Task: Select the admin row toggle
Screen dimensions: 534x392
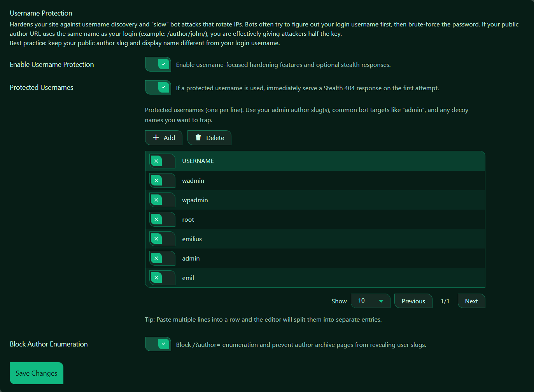Action: (162, 258)
